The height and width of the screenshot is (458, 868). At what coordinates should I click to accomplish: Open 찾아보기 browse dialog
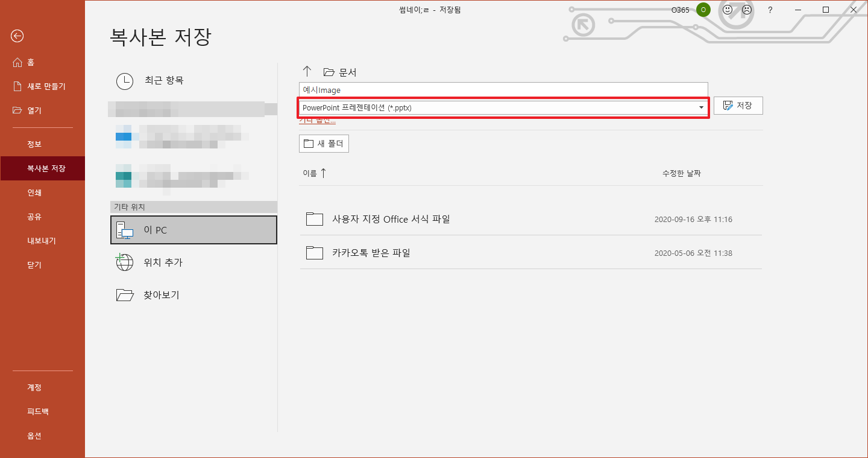tap(193, 295)
